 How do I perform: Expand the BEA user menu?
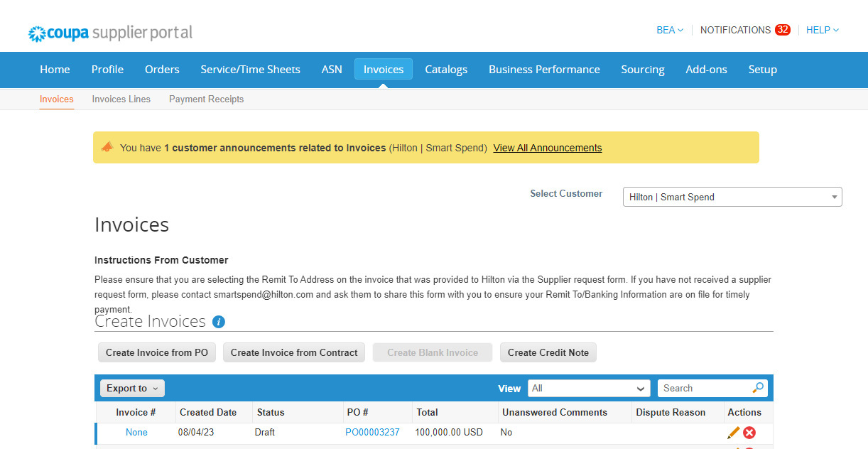coord(669,30)
